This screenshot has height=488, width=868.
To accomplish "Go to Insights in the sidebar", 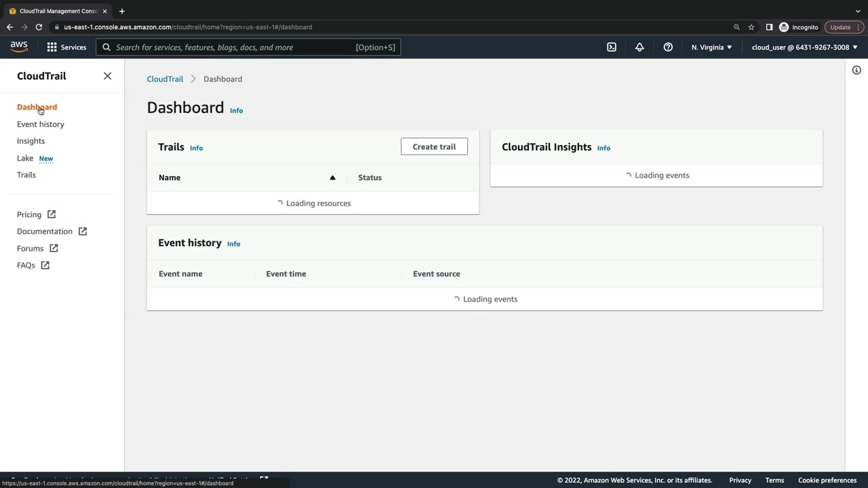I will (31, 141).
